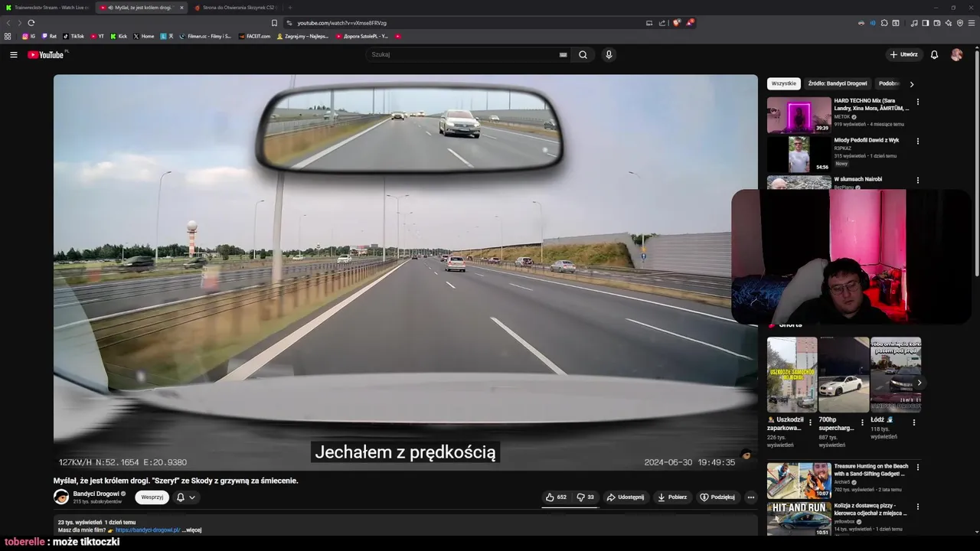Click the Utwórz create button
The width and height of the screenshot is (980, 551).
pyautogui.click(x=903, y=54)
